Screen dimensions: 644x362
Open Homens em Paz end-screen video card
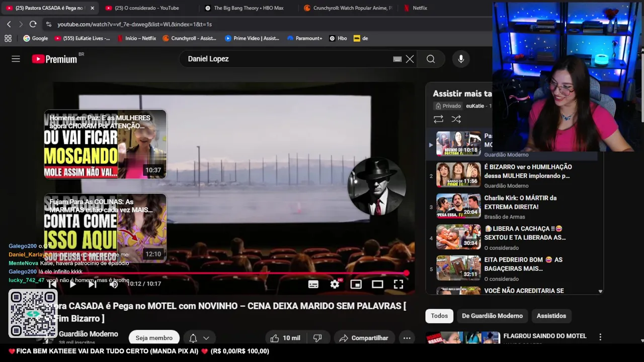tap(105, 144)
